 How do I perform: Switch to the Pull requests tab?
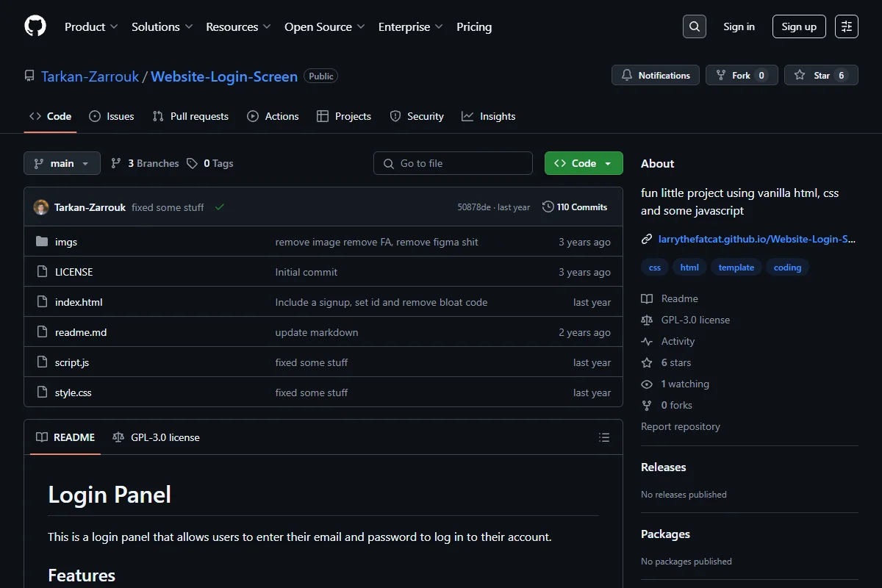click(x=190, y=116)
